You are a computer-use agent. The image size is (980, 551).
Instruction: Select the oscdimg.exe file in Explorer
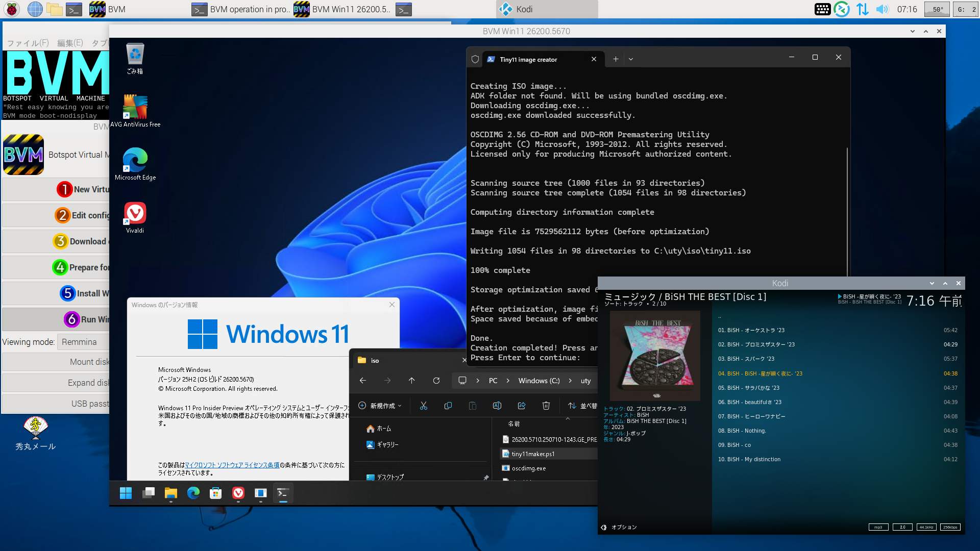(x=549, y=468)
